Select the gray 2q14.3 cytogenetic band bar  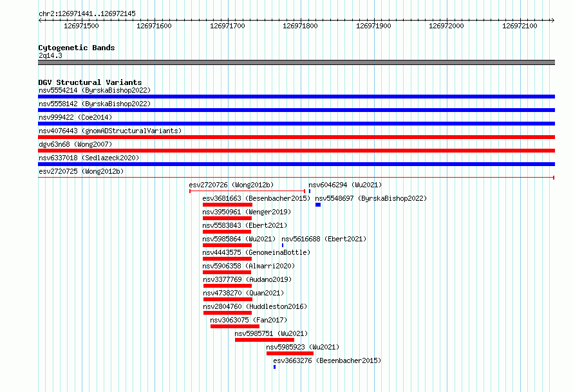click(296, 62)
